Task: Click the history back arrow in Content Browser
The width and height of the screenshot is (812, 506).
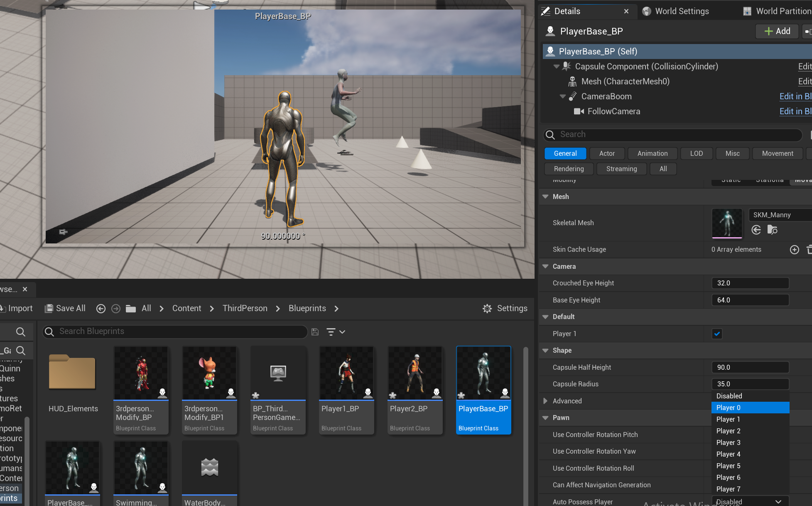Action: pyautogui.click(x=101, y=308)
